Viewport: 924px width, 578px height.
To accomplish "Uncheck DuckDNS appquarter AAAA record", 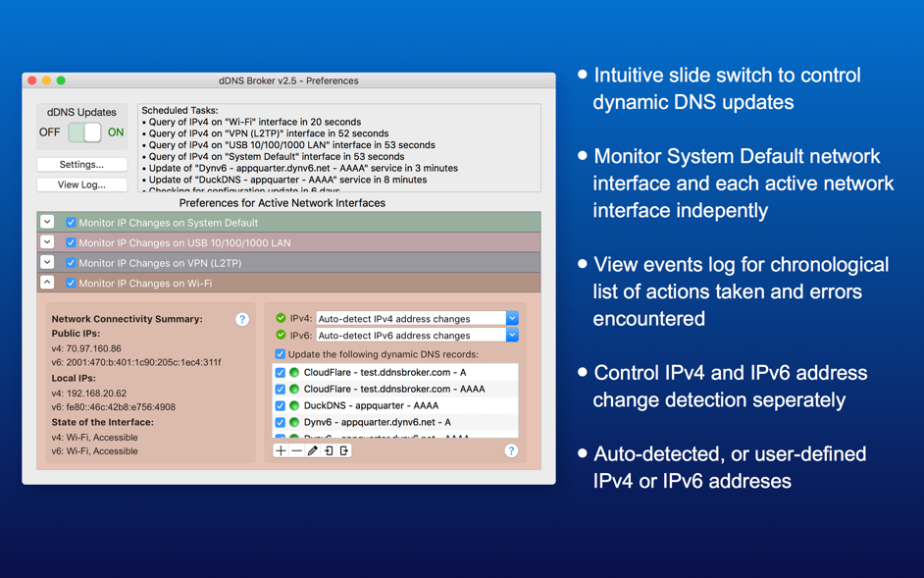I will click(281, 406).
